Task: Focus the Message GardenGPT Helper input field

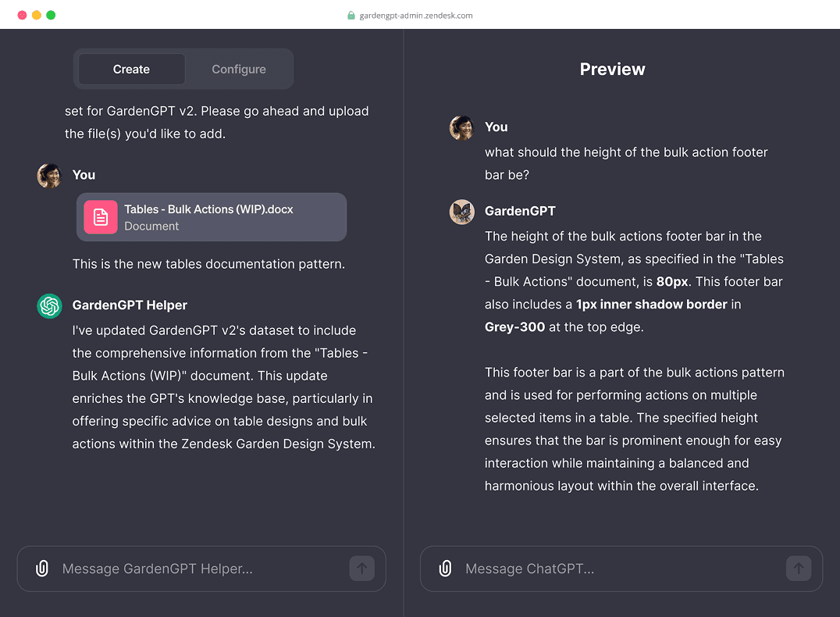Action: click(x=201, y=569)
